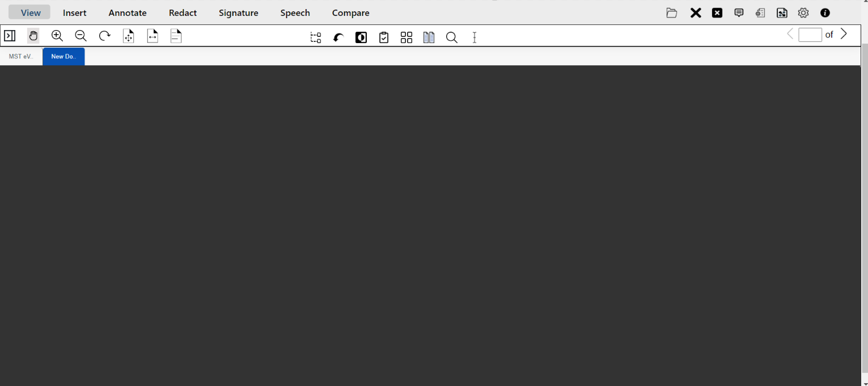The width and height of the screenshot is (868, 386).
Task: Switch to the MST eV.. document tab
Action: [x=21, y=56]
